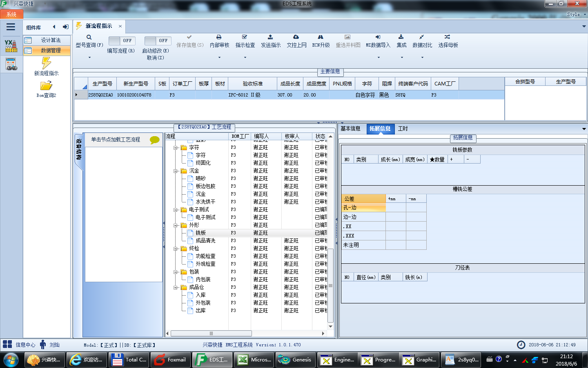Open the hamburger menu in the sidebar
588x368 pixels.
click(11, 27)
